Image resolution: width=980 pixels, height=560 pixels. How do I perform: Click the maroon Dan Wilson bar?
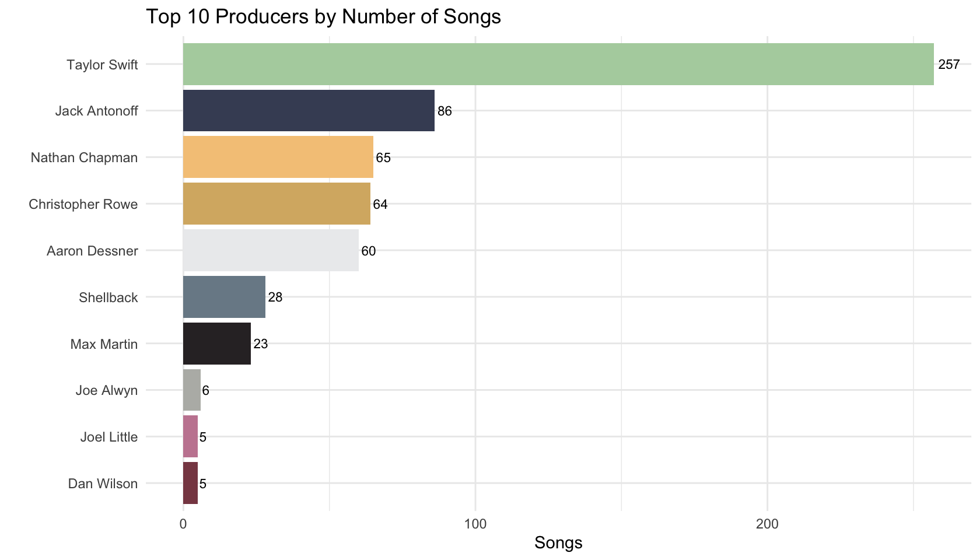tap(190, 483)
